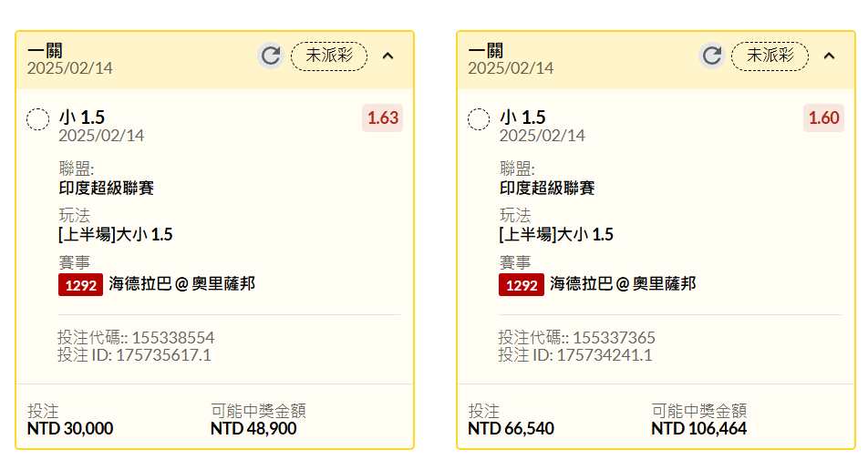Click the 1.63 odds badge
This screenshot has height=460, width=868.
tap(383, 118)
